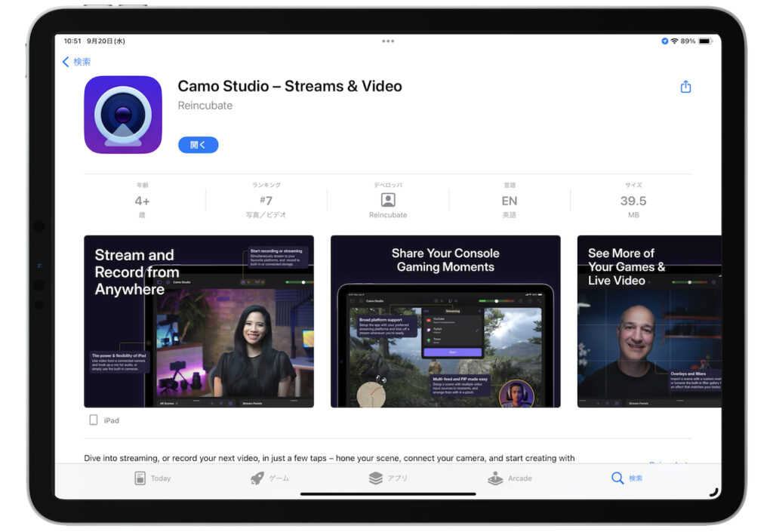Tap the multitasking three-dots at top center
Image resolution: width=773 pixels, height=532 pixels.
click(388, 42)
